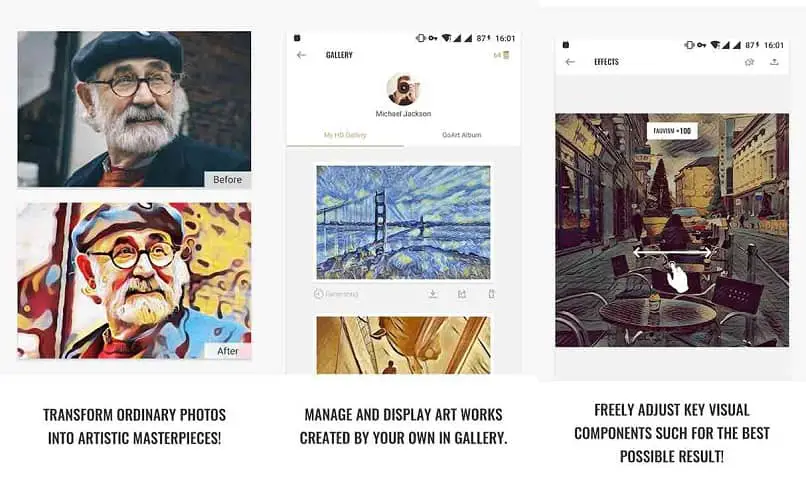Screen dimensions: 806x478
Task: Click the Fauvism +100 intensity label
Action: (672, 131)
